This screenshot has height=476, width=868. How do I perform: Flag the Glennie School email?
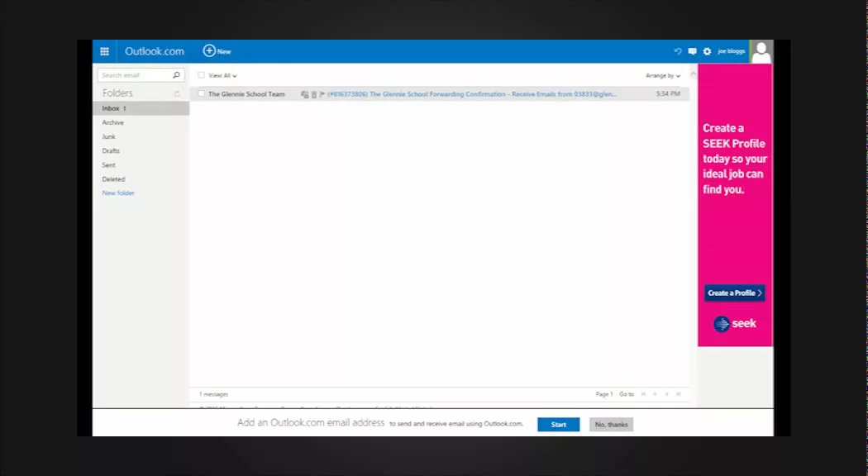click(322, 95)
